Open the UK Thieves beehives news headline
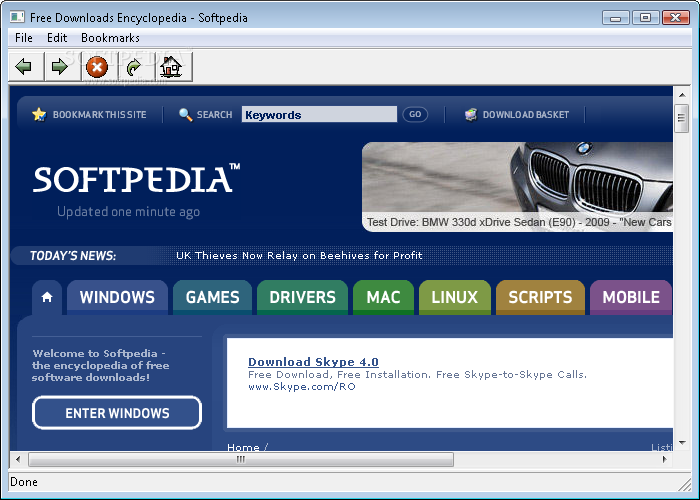 [299, 255]
